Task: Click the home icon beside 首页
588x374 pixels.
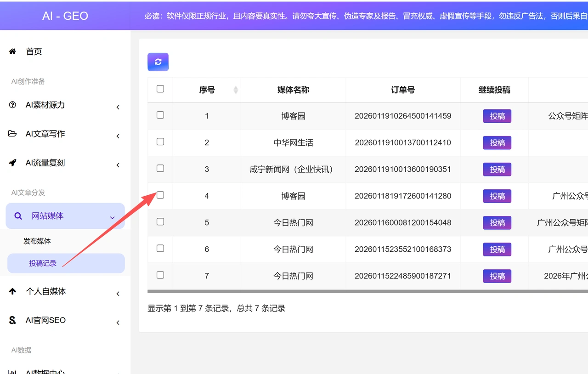Action: coord(12,51)
